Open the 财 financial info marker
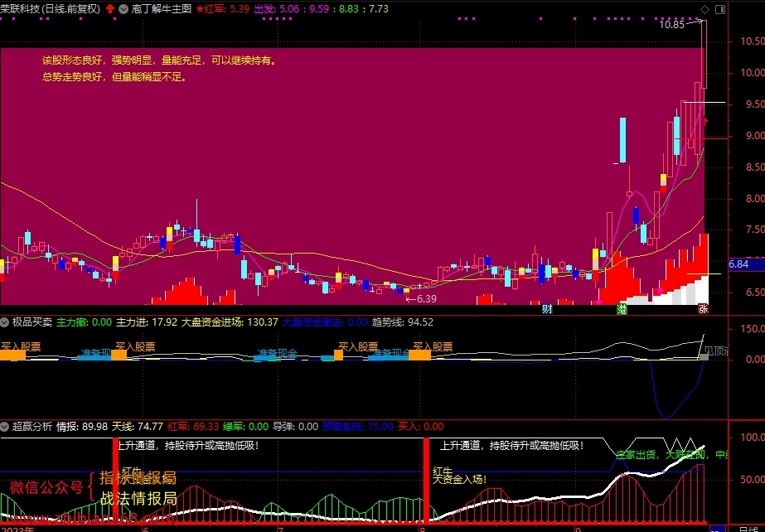The width and height of the screenshot is (765, 532). (x=547, y=308)
